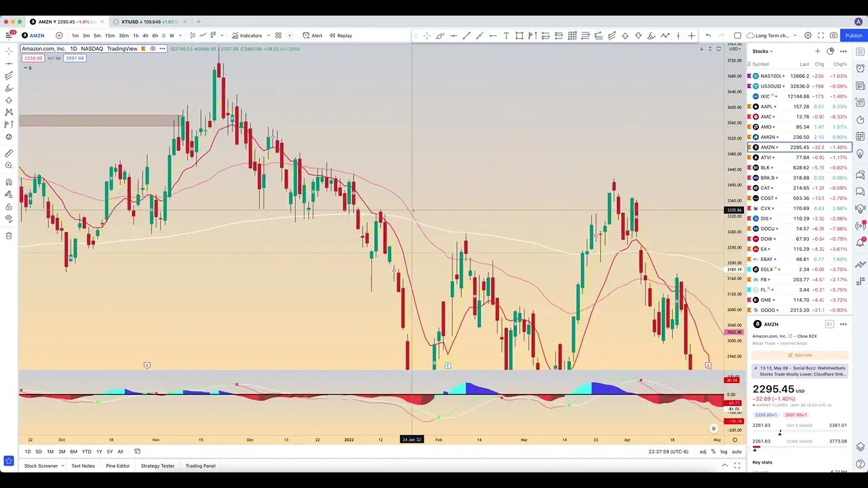Select the vertical line drawing tool
The height and width of the screenshot is (488, 868).
point(678,35)
